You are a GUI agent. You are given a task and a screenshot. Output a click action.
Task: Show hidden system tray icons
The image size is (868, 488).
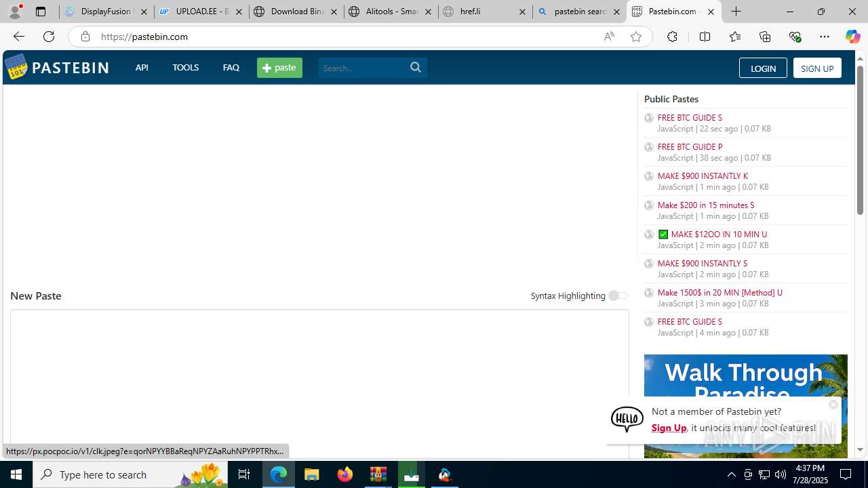click(x=731, y=474)
